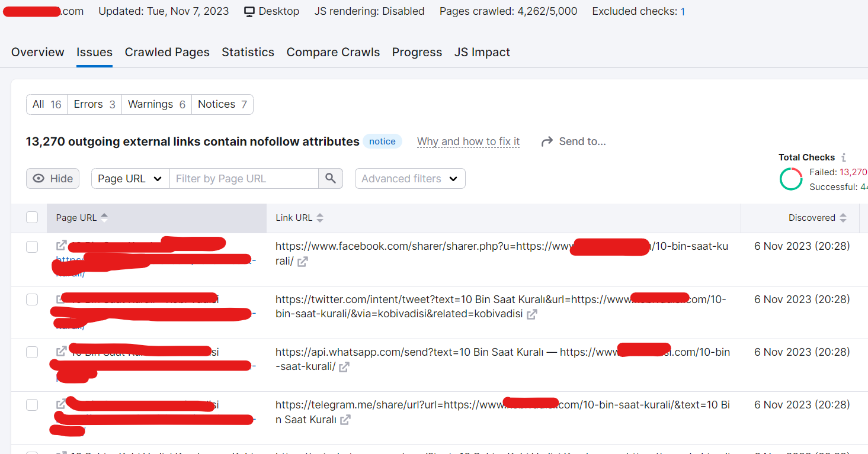Filter to Notices 7
The height and width of the screenshot is (454, 868).
(x=223, y=104)
